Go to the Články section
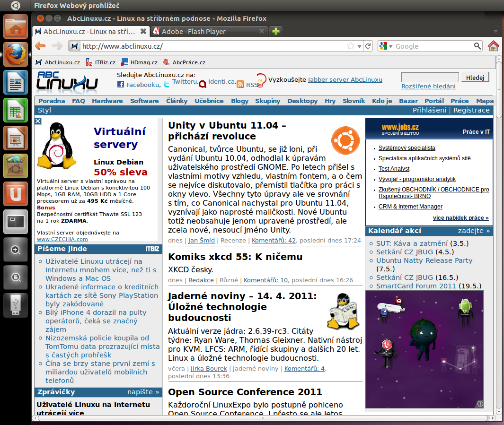504x425 pixels. point(177,101)
